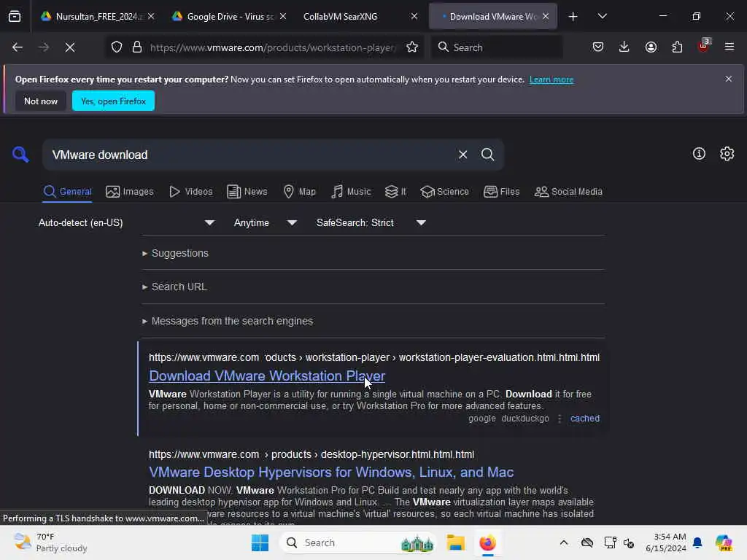
Task: Open the Firefox hamburger application menu
Action: click(x=729, y=47)
